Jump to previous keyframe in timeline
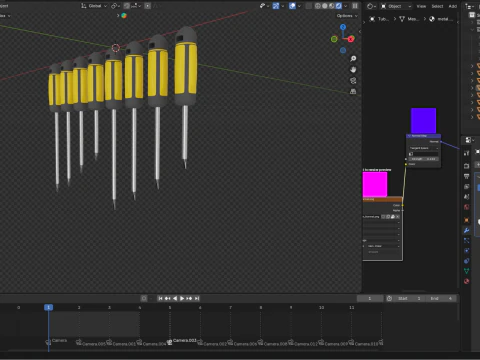Screen dimensions: 480x360 [x=167, y=298]
